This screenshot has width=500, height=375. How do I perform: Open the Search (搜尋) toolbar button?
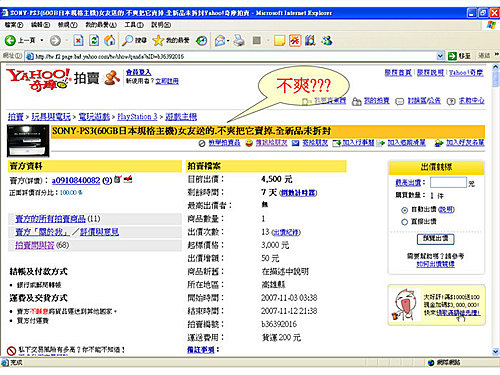point(134,41)
